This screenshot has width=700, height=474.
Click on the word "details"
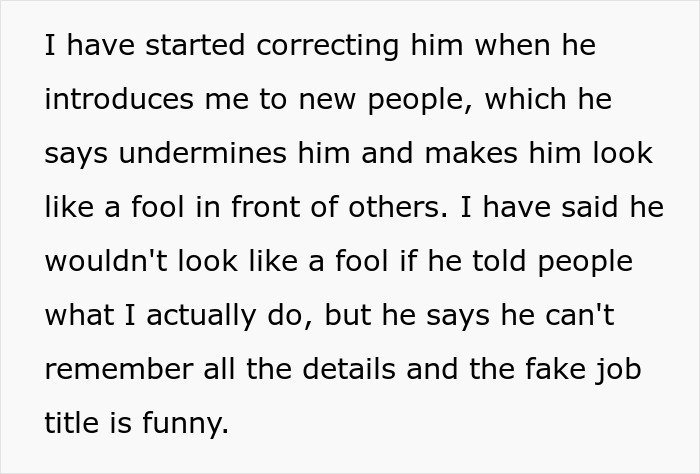pyautogui.click(x=352, y=371)
